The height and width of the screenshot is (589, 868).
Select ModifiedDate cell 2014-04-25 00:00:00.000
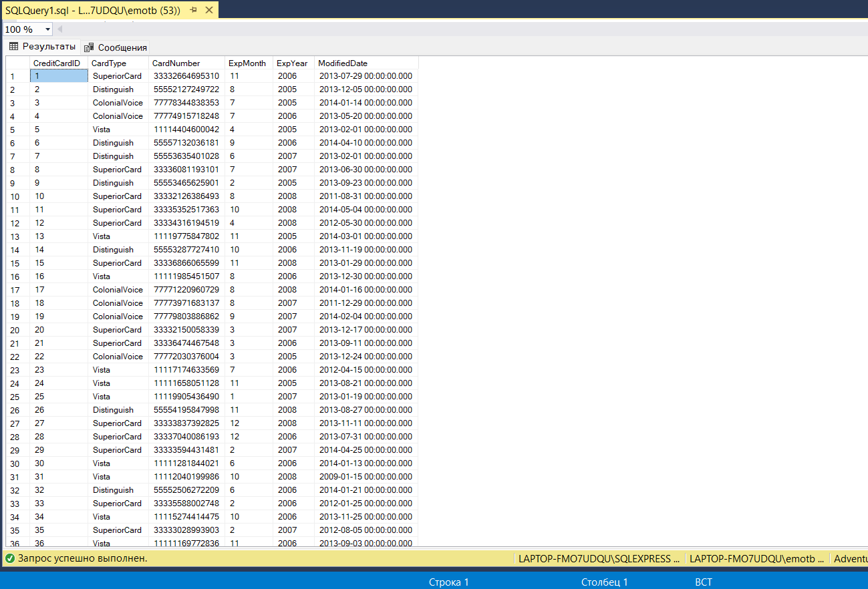(366, 450)
